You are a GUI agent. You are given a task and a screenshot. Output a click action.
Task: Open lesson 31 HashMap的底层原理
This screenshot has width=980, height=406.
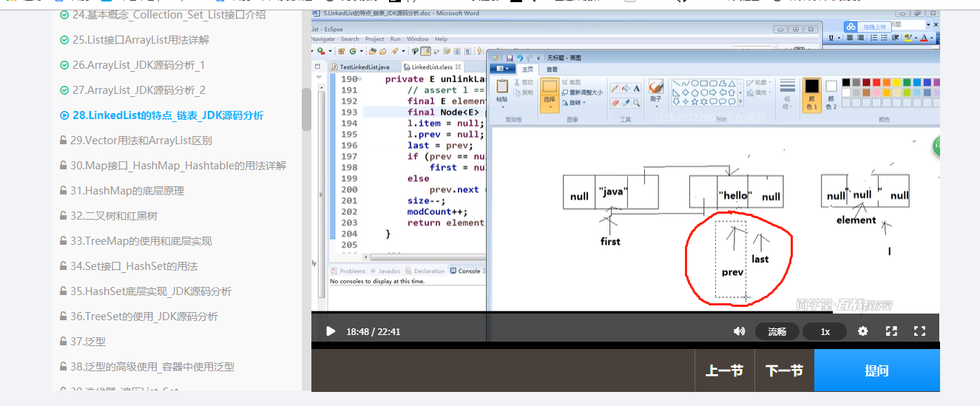122,191
